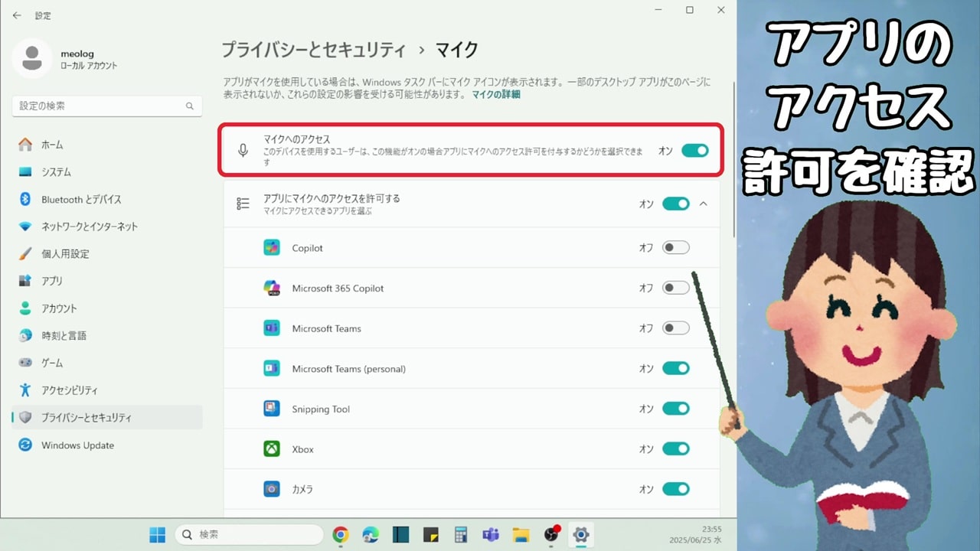Click the taskbar 検索 box
980x551 pixels.
click(x=250, y=534)
